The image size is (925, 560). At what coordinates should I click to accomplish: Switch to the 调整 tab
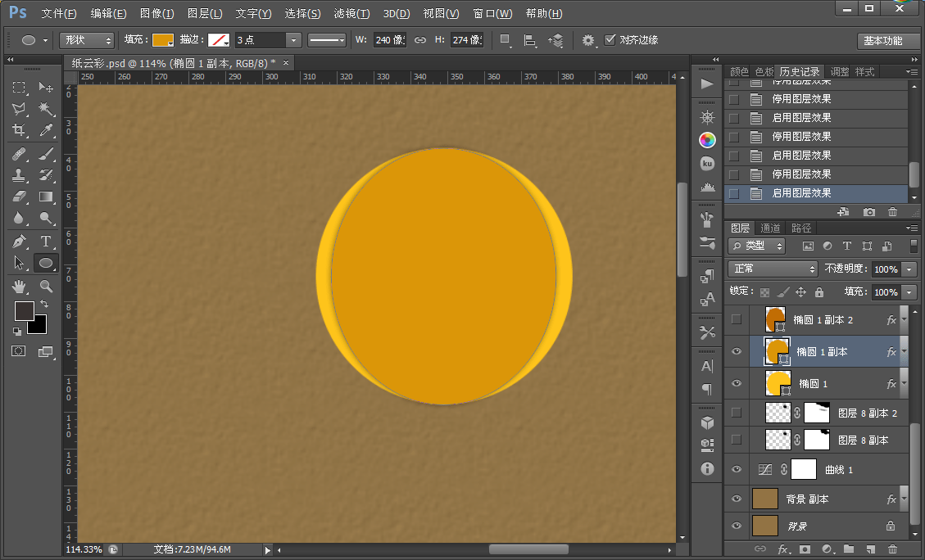tap(840, 72)
